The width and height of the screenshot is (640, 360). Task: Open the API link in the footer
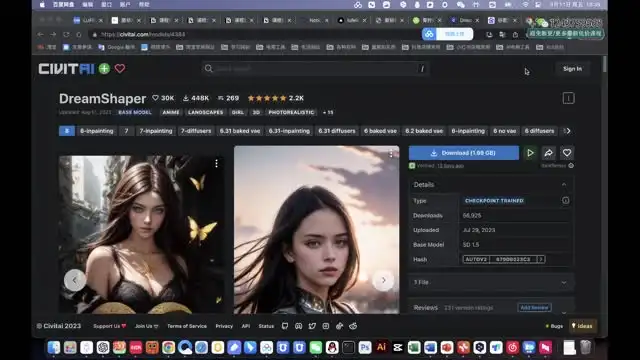point(246,326)
